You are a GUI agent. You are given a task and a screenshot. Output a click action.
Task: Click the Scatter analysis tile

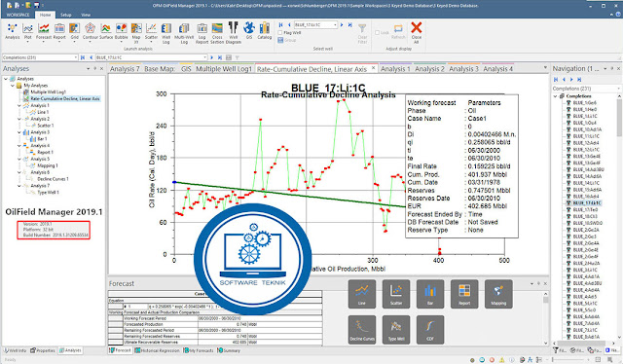396,294
